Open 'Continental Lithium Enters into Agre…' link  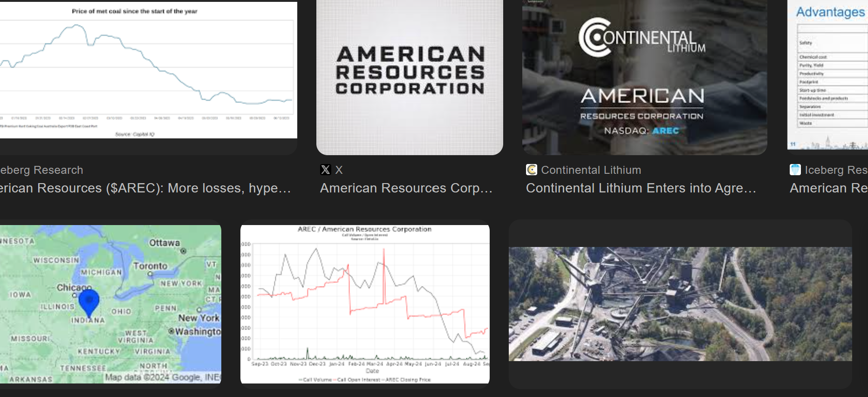coord(641,188)
